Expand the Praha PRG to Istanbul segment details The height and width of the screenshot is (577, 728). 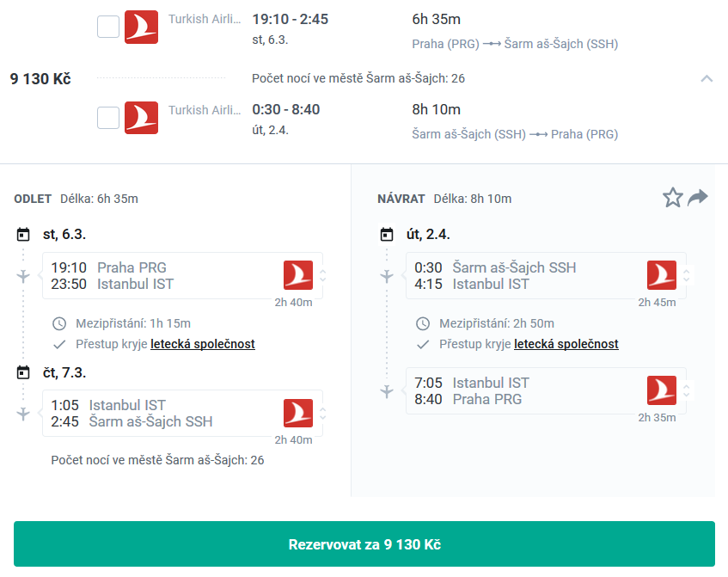(x=323, y=275)
